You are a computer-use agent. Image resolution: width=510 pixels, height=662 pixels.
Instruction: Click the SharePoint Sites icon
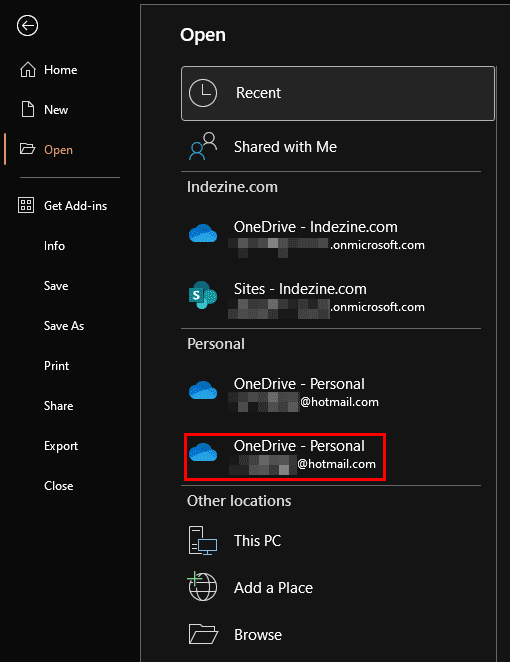[x=203, y=295]
